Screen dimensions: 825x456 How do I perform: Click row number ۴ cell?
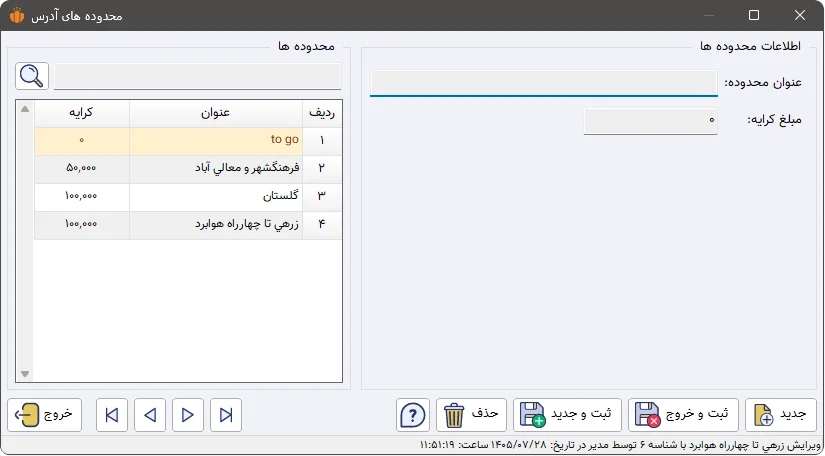click(x=322, y=225)
